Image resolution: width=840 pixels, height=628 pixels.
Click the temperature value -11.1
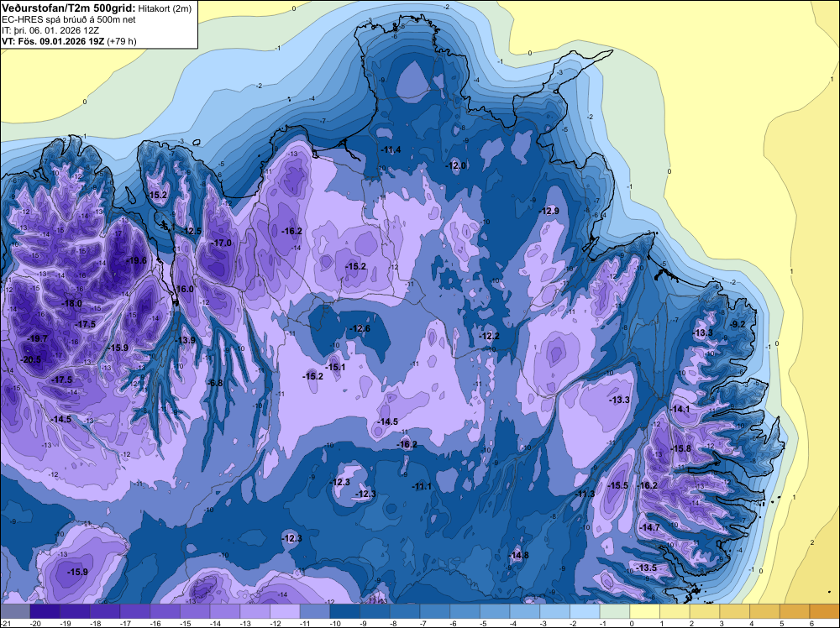click(x=422, y=487)
